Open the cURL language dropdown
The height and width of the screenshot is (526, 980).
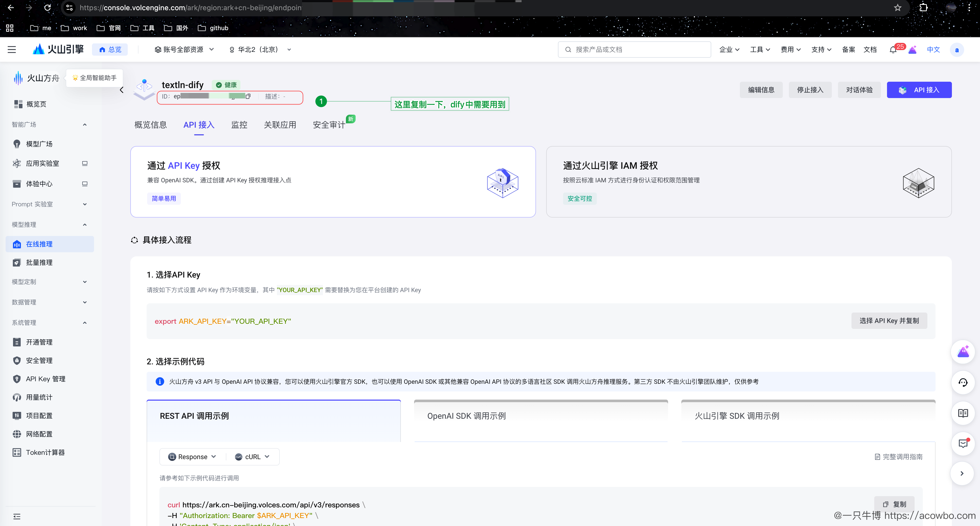click(x=253, y=457)
